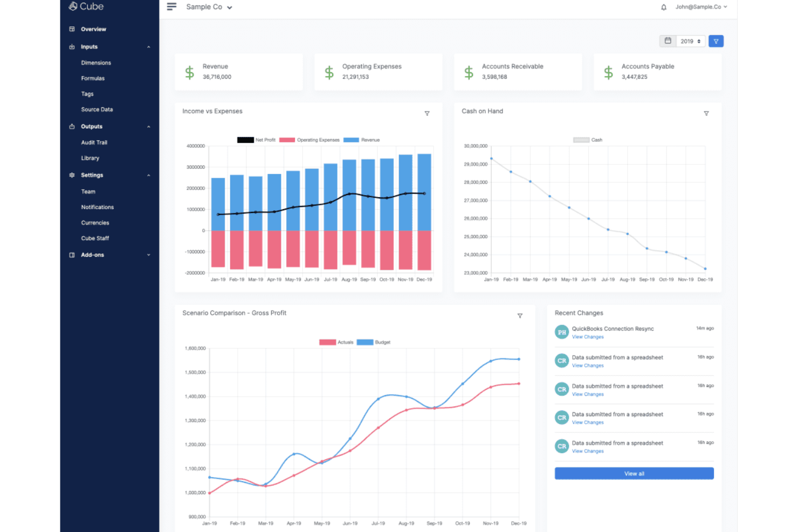Screen dimensions: 798x532
Task: Click the Overview icon in the sidebar
Action: tap(72, 29)
